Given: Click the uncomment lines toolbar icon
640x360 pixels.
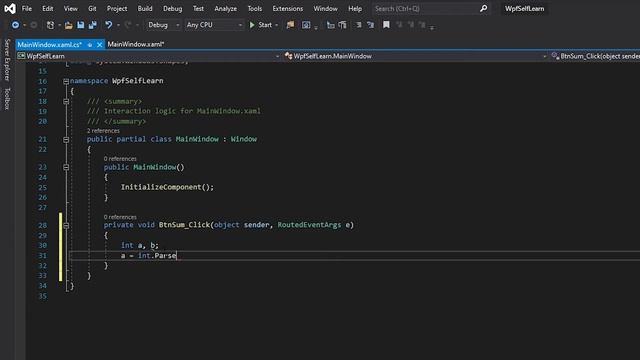Looking at the screenshot, I should point(370,25).
